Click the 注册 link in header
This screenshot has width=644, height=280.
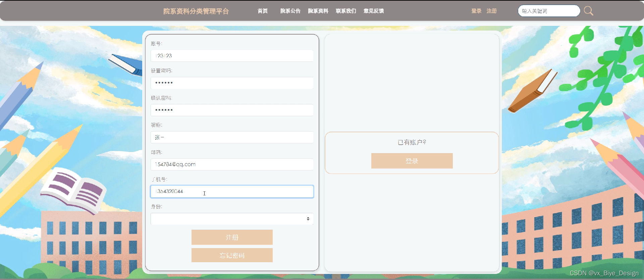492,11
